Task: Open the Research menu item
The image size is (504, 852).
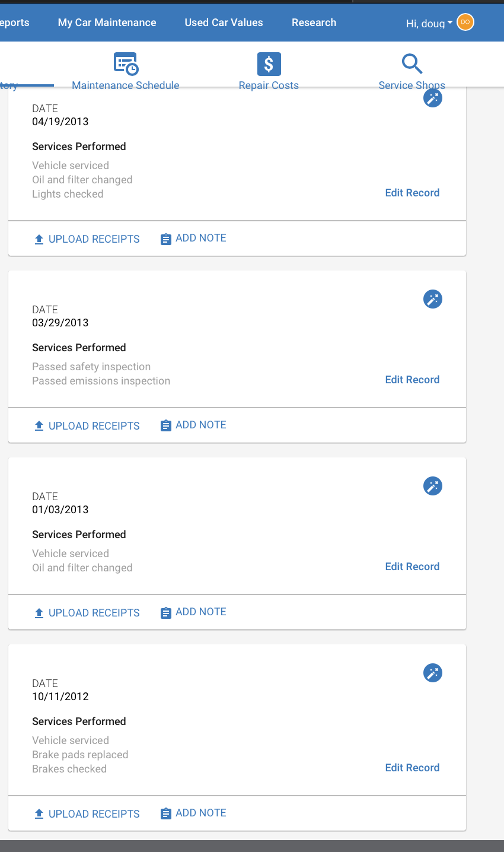Action: (x=314, y=23)
